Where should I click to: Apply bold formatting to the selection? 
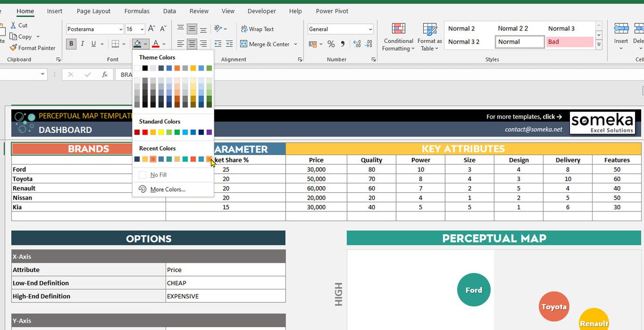click(70, 43)
